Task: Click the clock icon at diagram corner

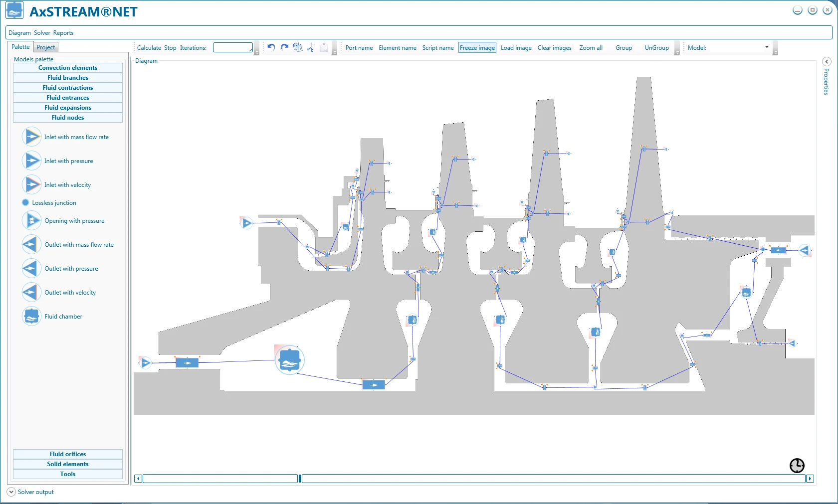Action: (797, 466)
